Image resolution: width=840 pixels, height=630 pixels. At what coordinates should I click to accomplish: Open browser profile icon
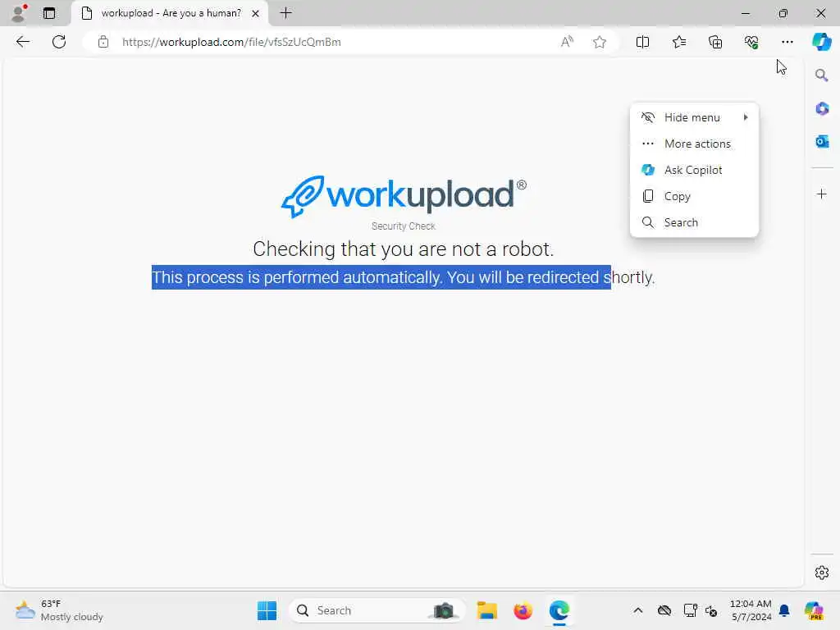pyautogui.click(x=19, y=13)
